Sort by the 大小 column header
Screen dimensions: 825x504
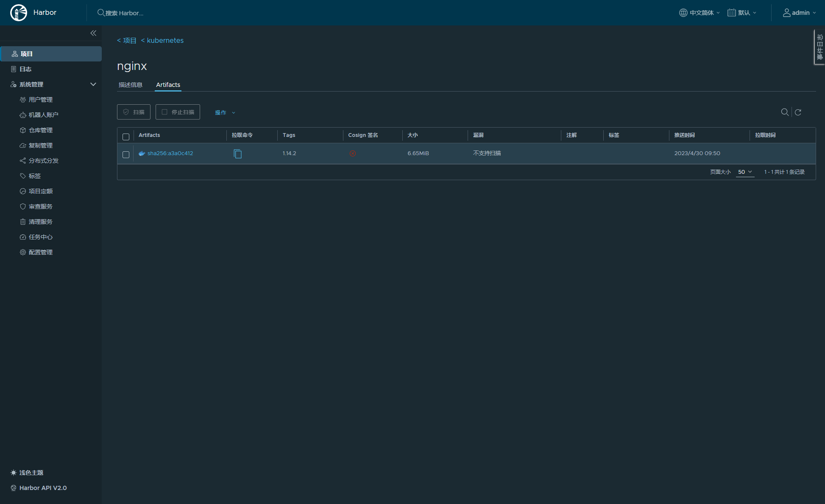412,135
